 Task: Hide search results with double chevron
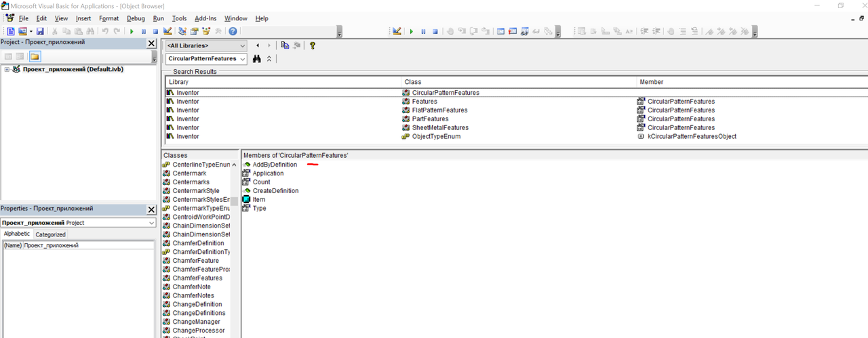pyautogui.click(x=269, y=59)
